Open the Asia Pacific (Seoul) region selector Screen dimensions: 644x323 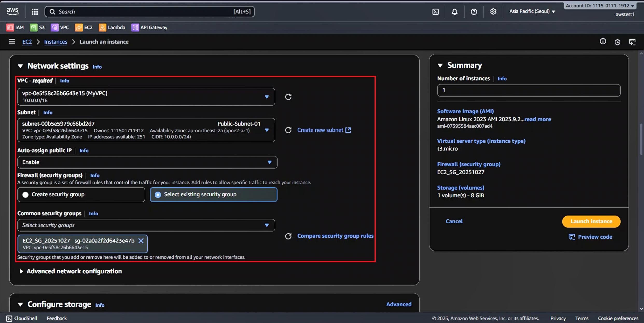tap(532, 11)
